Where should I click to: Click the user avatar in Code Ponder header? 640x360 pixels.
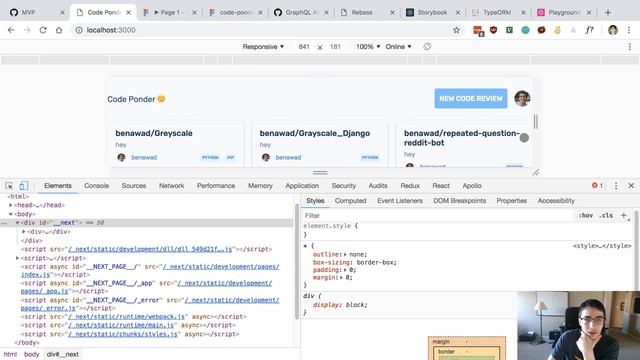tap(522, 98)
